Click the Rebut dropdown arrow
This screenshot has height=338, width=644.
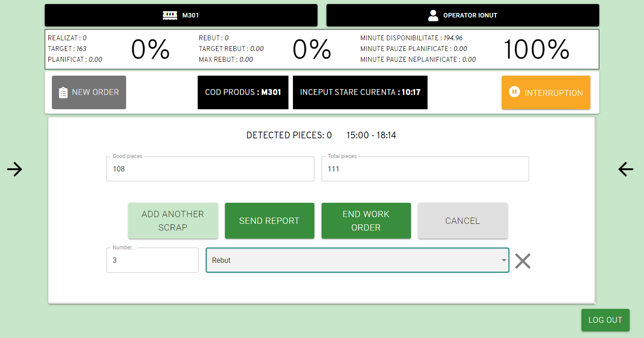504,261
